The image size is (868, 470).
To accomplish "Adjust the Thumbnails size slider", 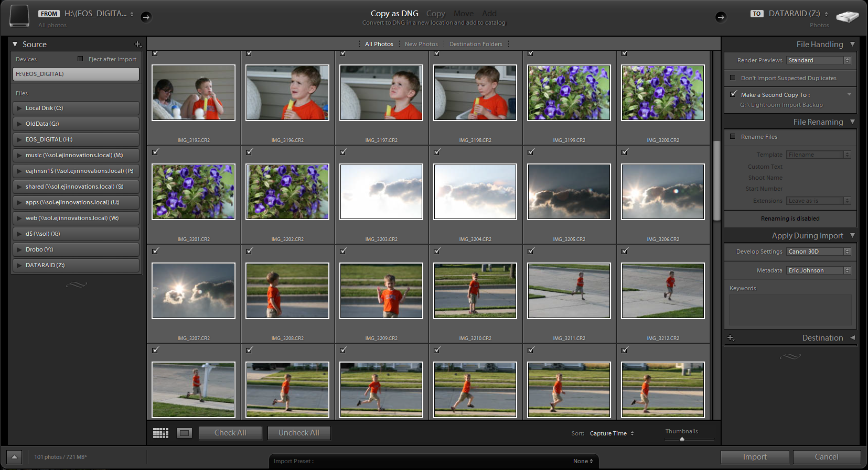I will click(x=682, y=439).
